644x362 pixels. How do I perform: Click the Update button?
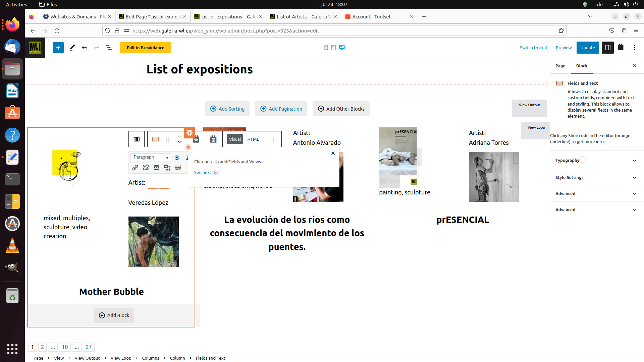pos(588,48)
